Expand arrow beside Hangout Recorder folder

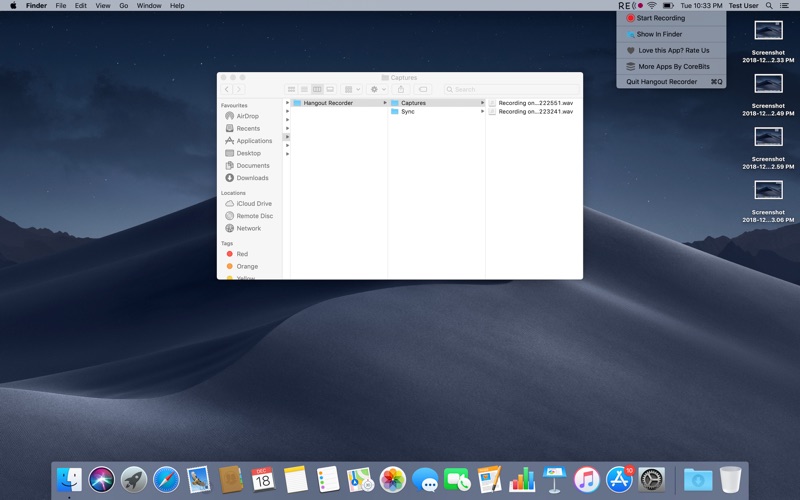(x=385, y=103)
